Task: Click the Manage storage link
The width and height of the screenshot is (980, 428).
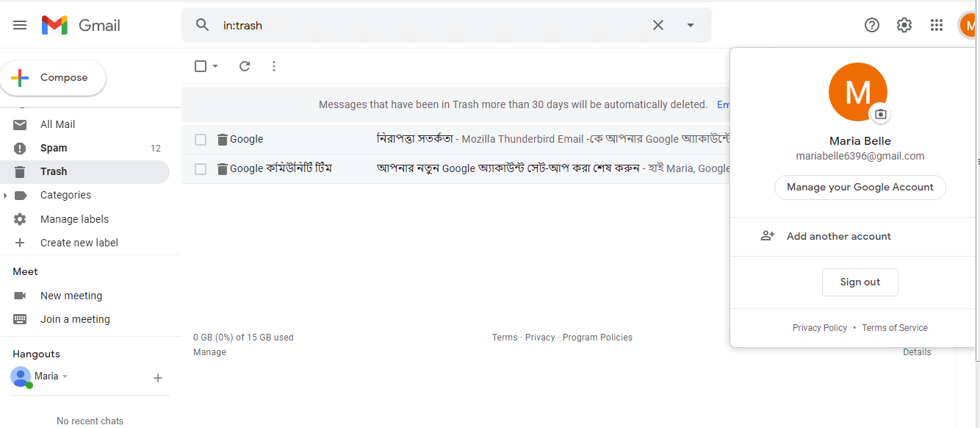Action: pyautogui.click(x=209, y=352)
